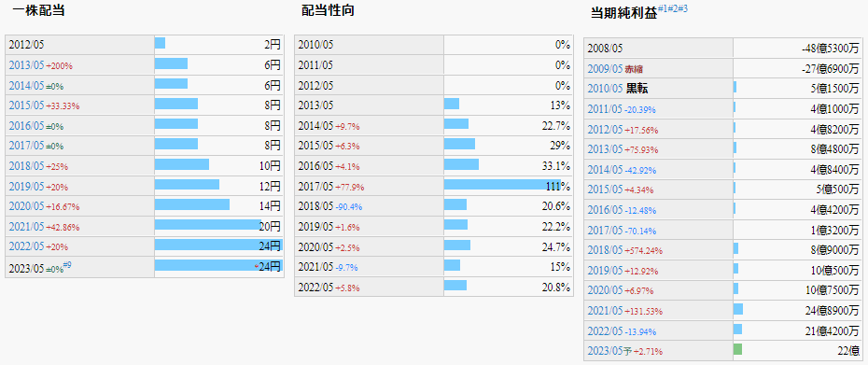Open footnote #9 beside 2023/05 dividend
This screenshot has height=365, width=868.
tap(67, 265)
